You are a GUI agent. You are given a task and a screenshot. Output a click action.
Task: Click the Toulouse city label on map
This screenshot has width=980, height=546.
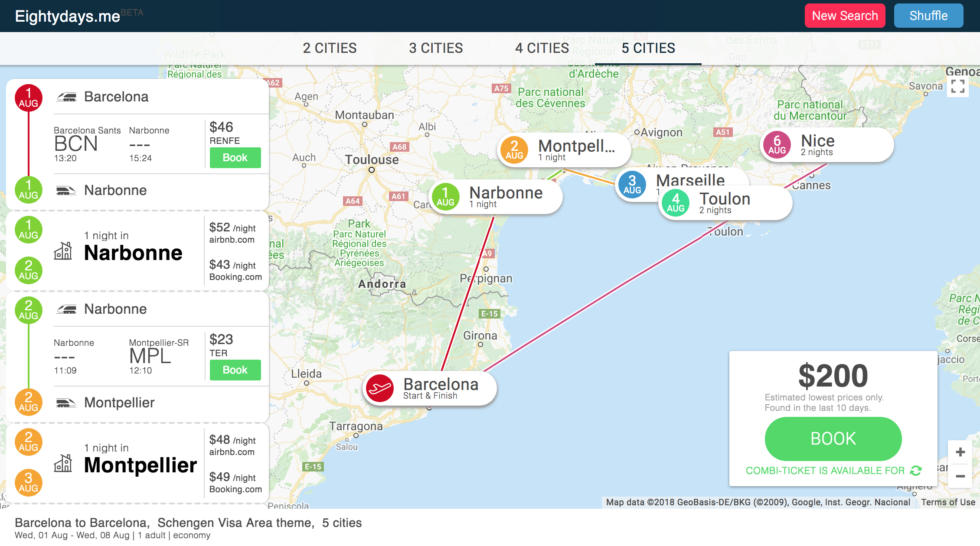(372, 159)
